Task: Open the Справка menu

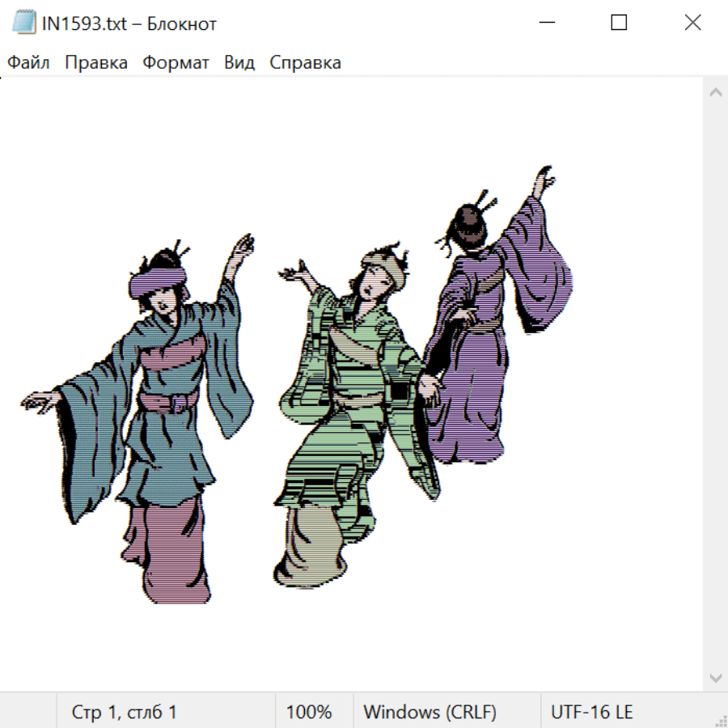Action: click(305, 62)
